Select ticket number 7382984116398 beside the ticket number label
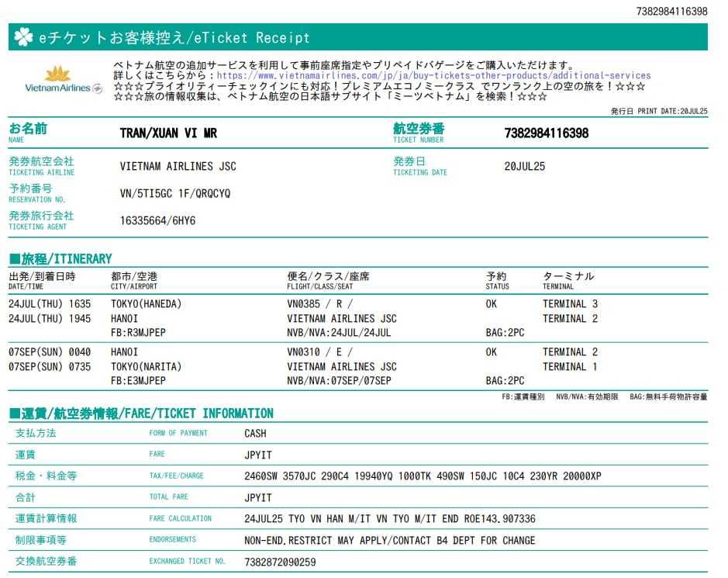 [546, 133]
